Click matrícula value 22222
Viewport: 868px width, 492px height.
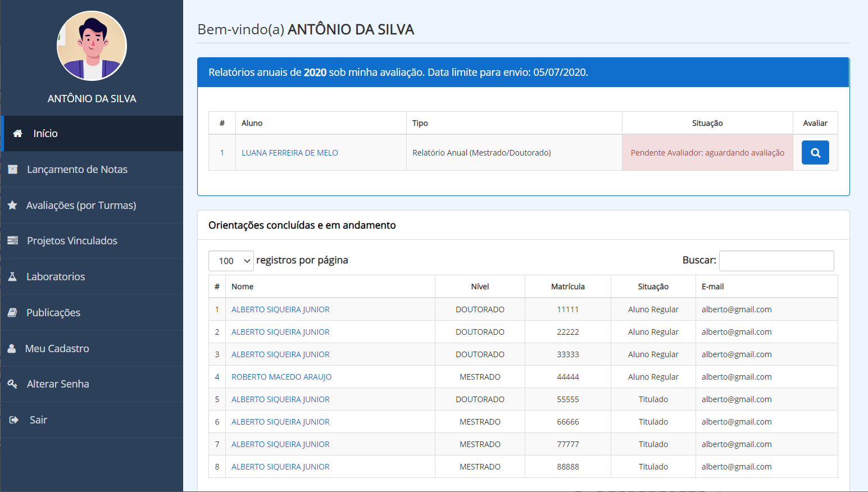pos(568,332)
